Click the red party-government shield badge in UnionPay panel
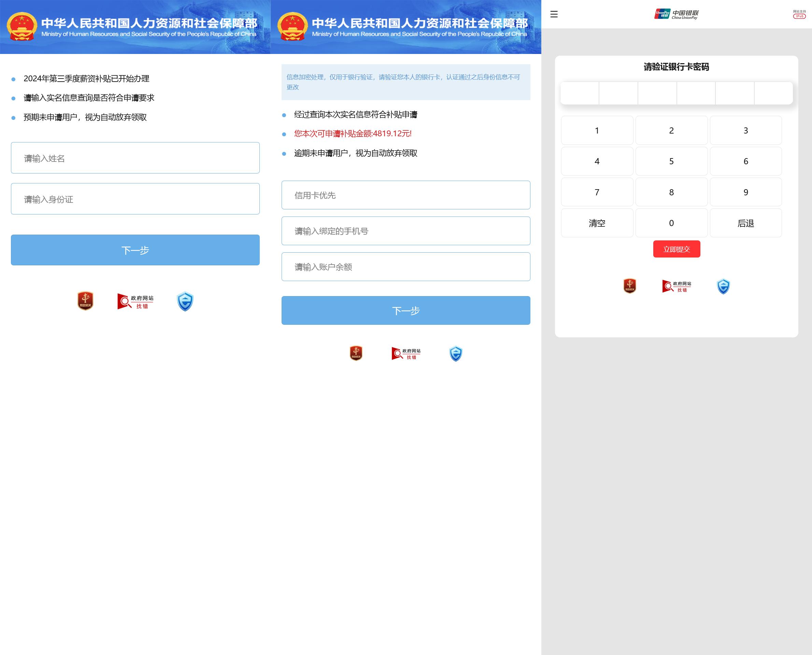The width and height of the screenshot is (812, 655). [630, 286]
